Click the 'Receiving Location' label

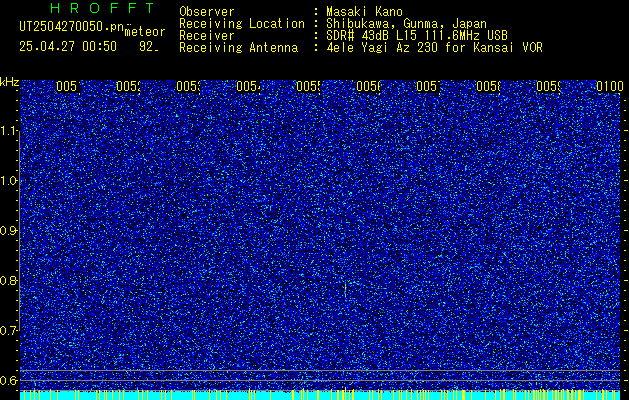point(242,24)
